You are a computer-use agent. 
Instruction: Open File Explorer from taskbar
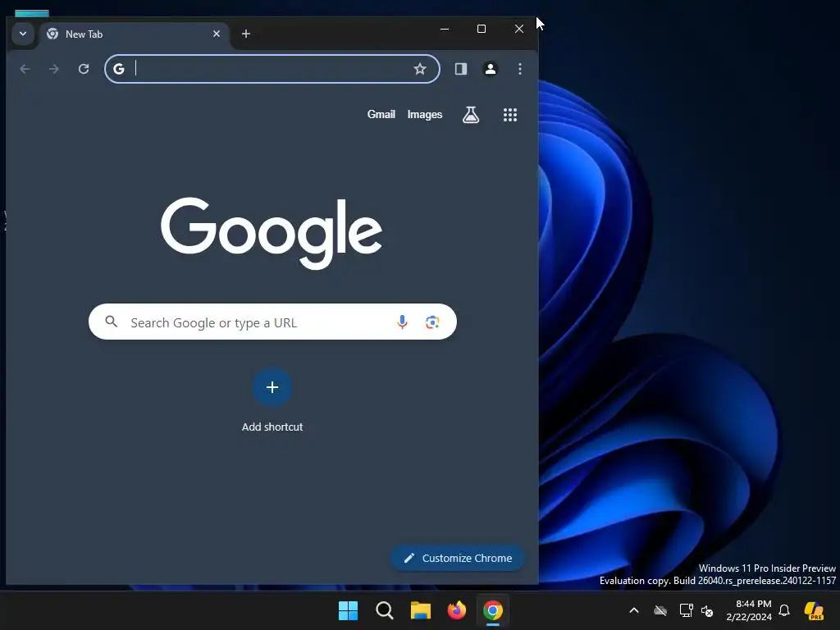pos(421,610)
